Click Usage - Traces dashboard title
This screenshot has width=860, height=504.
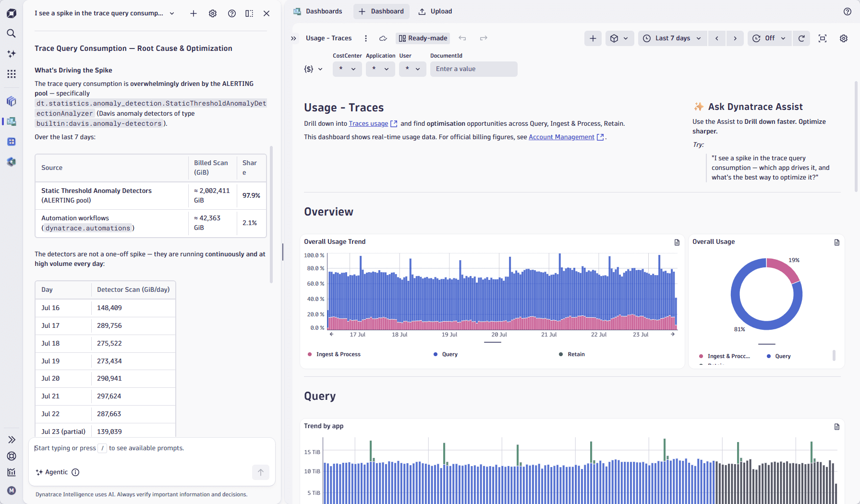329,38
